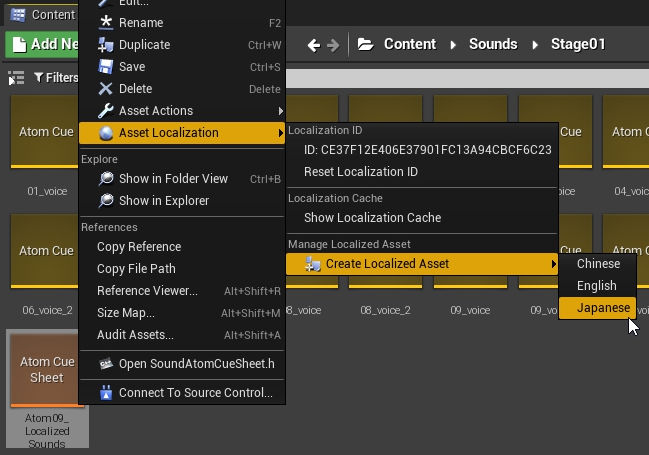Click the Show in Explorer magnifier icon

pos(106,201)
